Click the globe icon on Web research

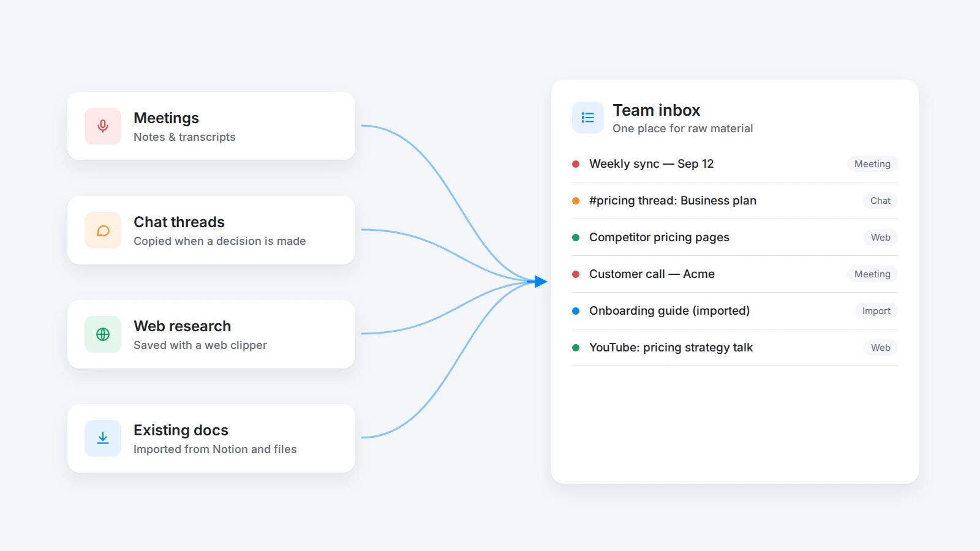pyautogui.click(x=103, y=334)
